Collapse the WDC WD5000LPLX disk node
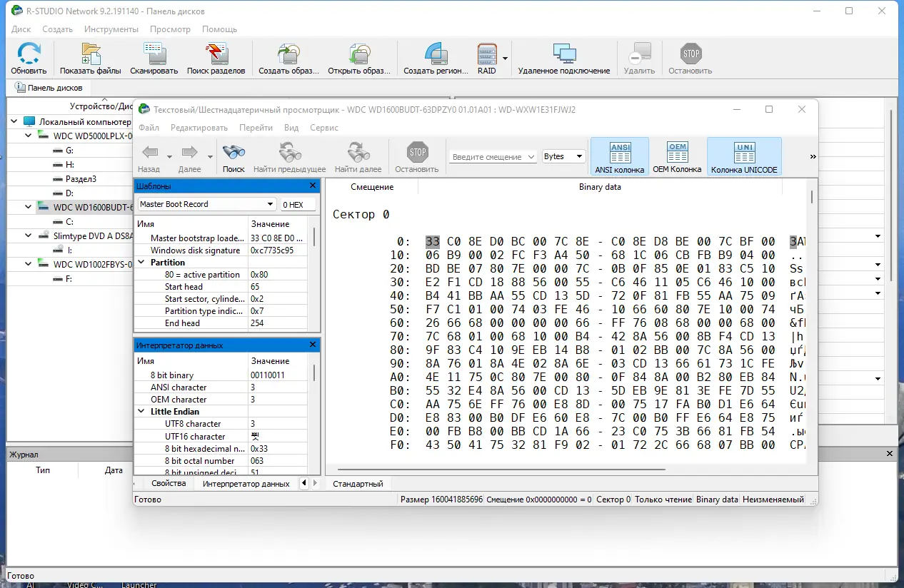This screenshot has height=588, width=904. (29, 136)
